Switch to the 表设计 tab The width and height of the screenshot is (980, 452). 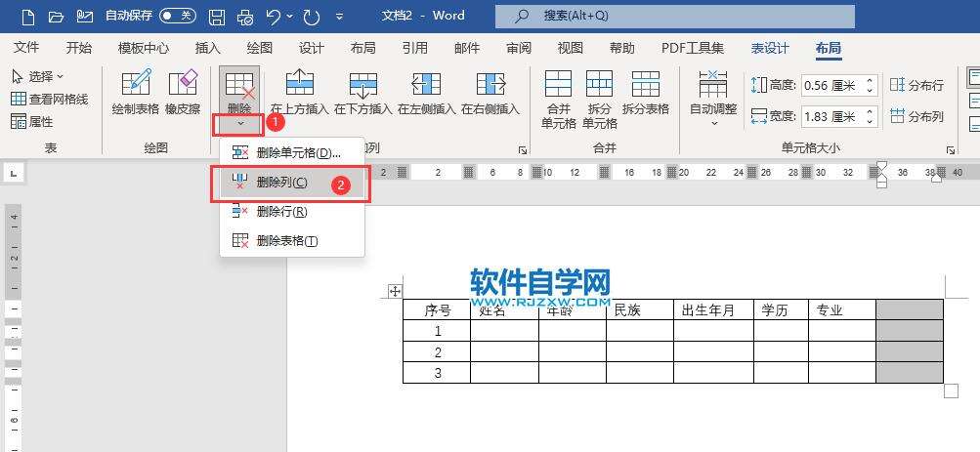point(770,48)
